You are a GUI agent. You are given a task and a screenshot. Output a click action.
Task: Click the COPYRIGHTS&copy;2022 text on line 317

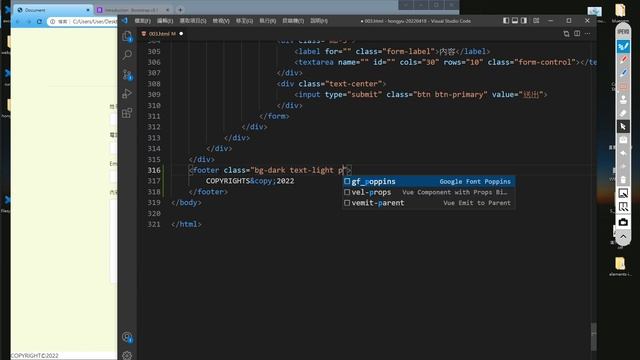(250, 181)
